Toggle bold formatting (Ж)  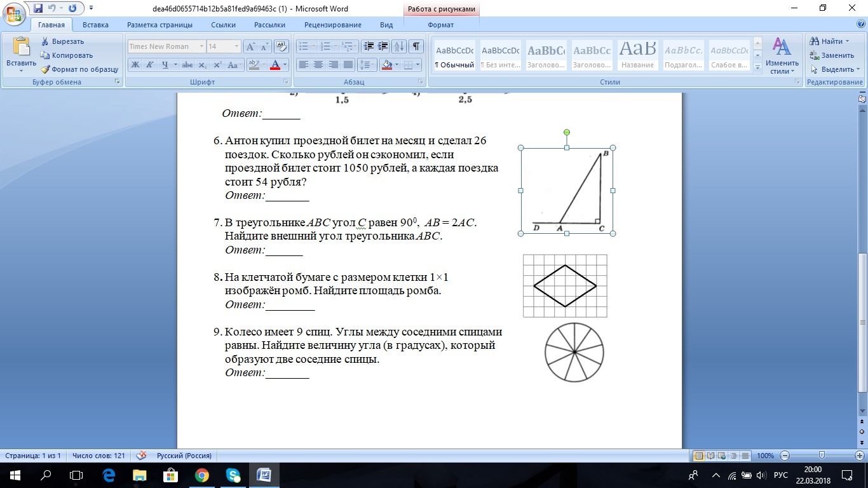tap(135, 65)
